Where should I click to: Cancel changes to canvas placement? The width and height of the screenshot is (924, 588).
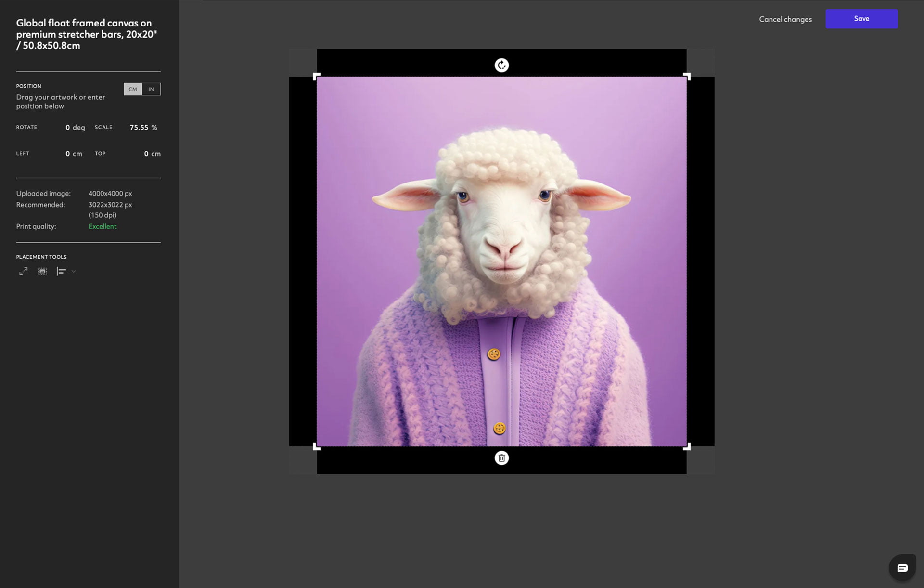786,19
